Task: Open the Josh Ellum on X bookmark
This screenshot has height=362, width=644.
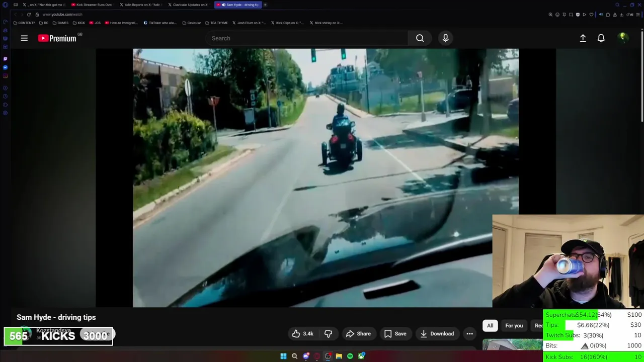Action: [x=249, y=23]
